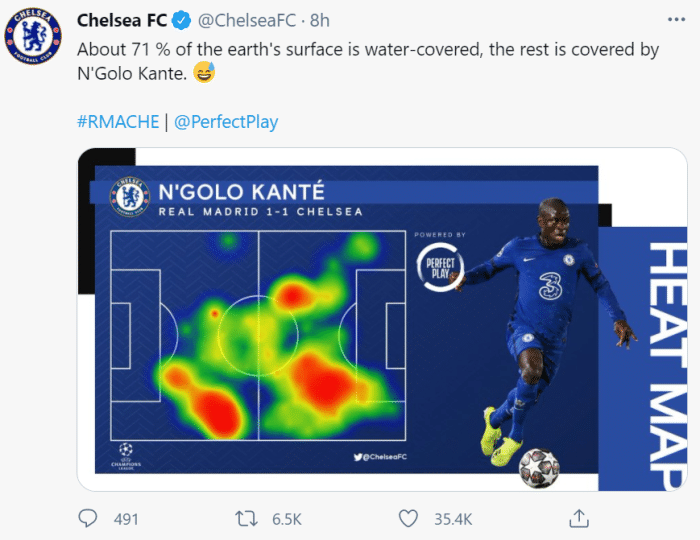Open the @PerfectPlay mention link
Image resolution: width=700 pixels, height=540 pixels.
(226, 122)
